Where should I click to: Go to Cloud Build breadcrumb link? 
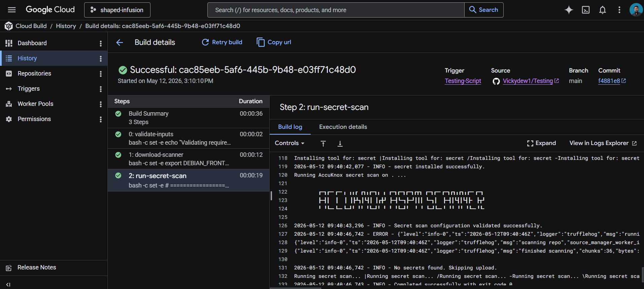click(31, 26)
